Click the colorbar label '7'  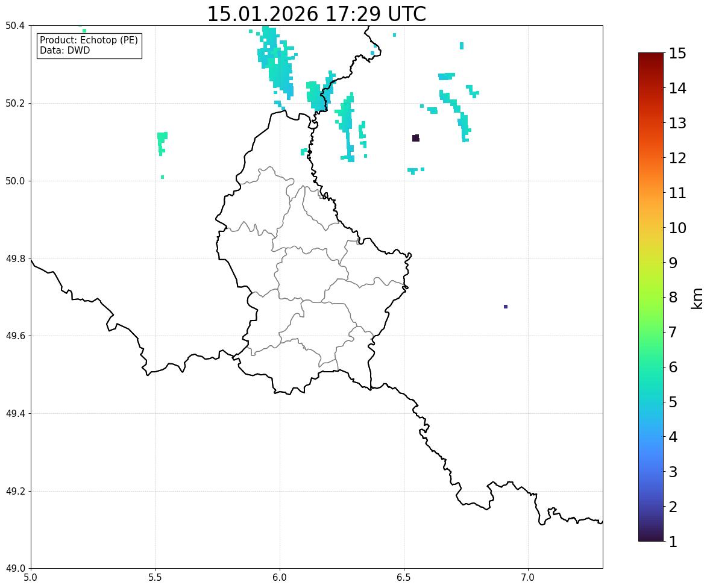point(673,332)
